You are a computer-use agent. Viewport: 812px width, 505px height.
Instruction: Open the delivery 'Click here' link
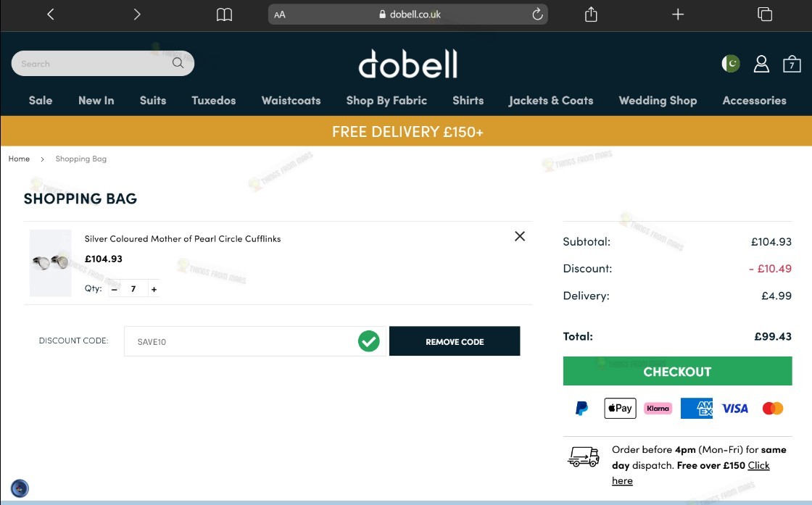click(758, 465)
